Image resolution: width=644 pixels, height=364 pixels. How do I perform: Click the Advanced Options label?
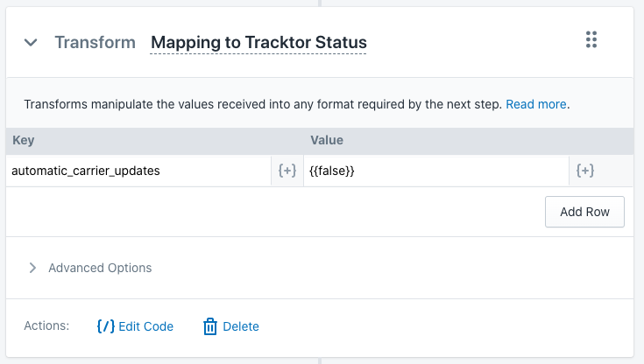pyautogui.click(x=100, y=268)
